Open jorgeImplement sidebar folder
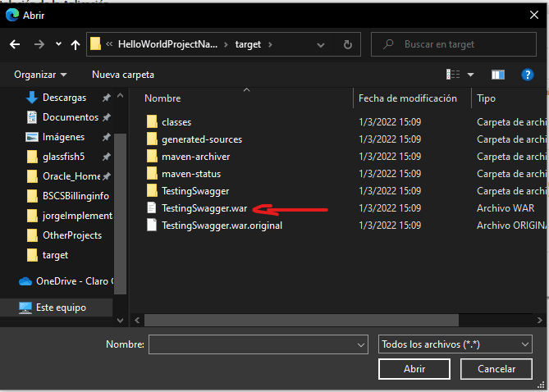 (x=77, y=216)
